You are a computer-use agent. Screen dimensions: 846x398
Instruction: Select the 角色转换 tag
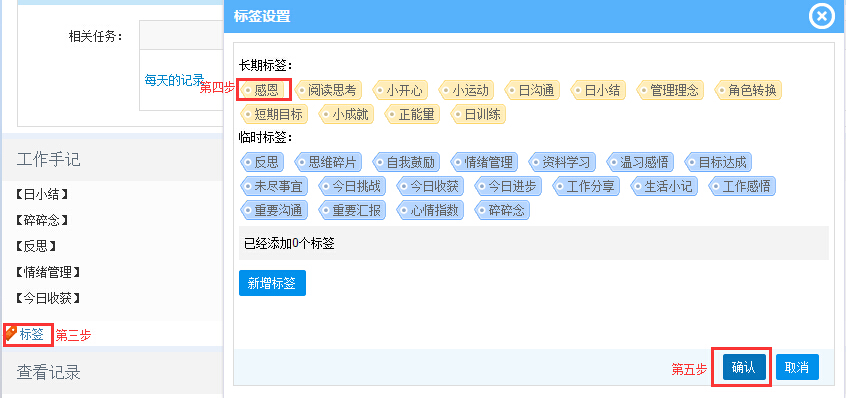click(x=748, y=90)
